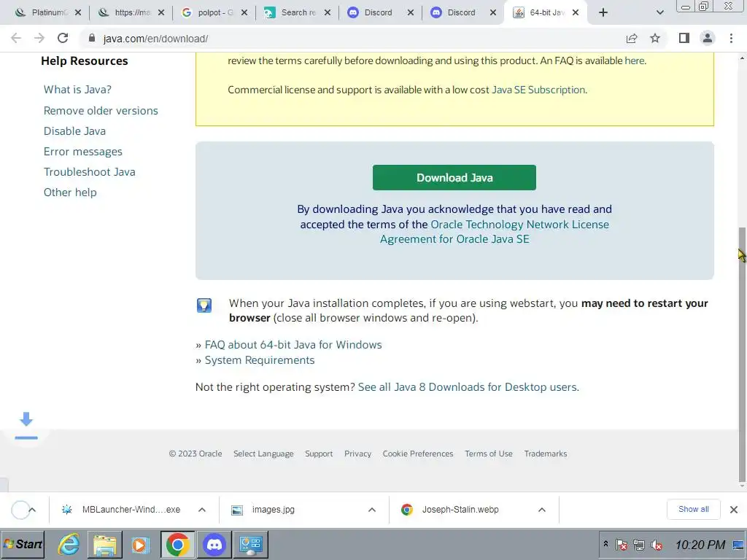Open a new tab with plus button
Viewport: 747px width, 560px height.
[x=603, y=12]
